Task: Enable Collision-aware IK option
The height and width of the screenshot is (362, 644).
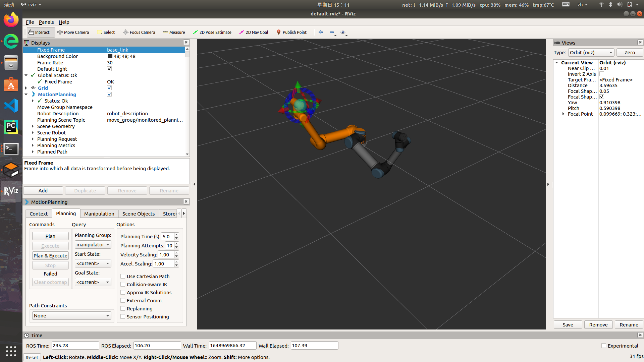Action: point(123,285)
